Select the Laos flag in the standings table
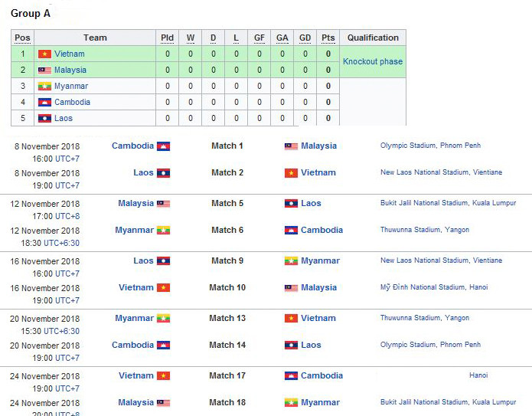Screen dimensions: 532x416 coord(44,119)
